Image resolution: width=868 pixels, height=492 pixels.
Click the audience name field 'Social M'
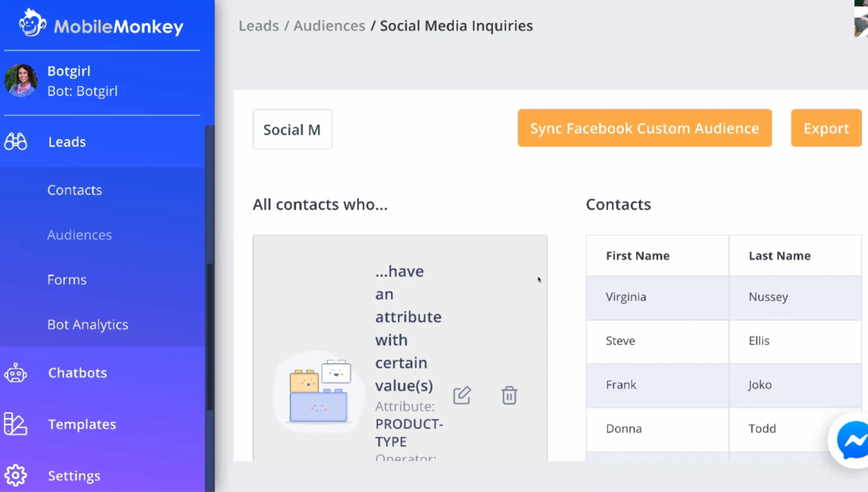[x=292, y=129]
